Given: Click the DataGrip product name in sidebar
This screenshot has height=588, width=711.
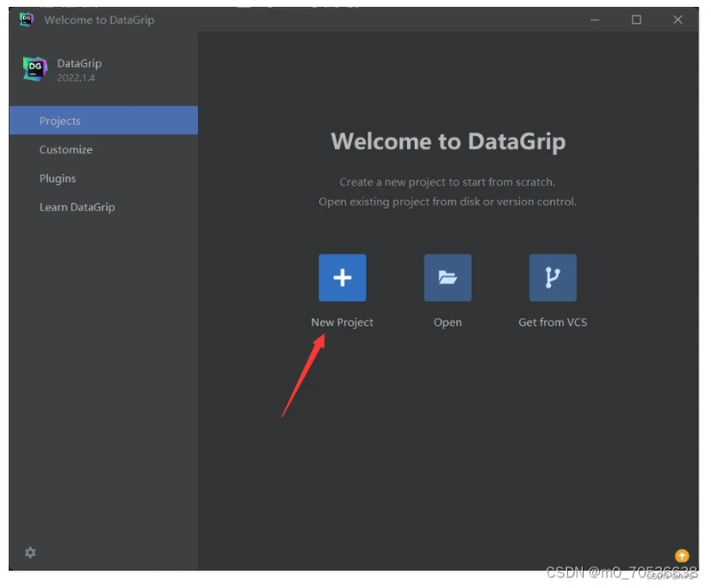Looking at the screenshot, I should pos(79,63).
